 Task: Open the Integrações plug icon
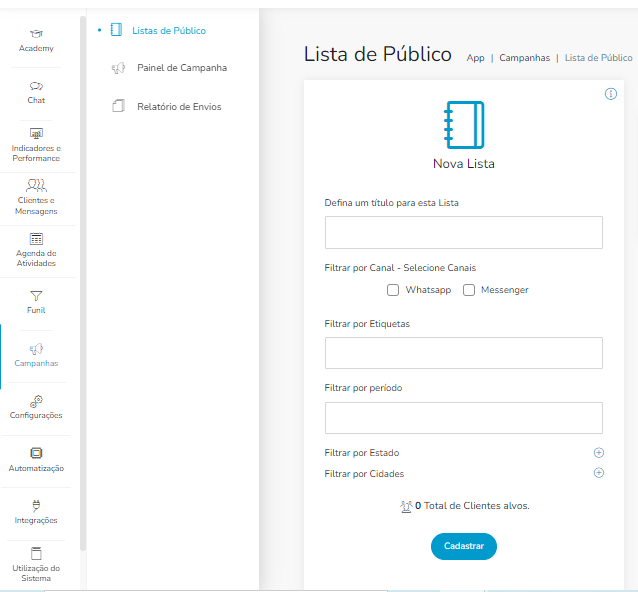pyautogui.click(x=36, y=505)
